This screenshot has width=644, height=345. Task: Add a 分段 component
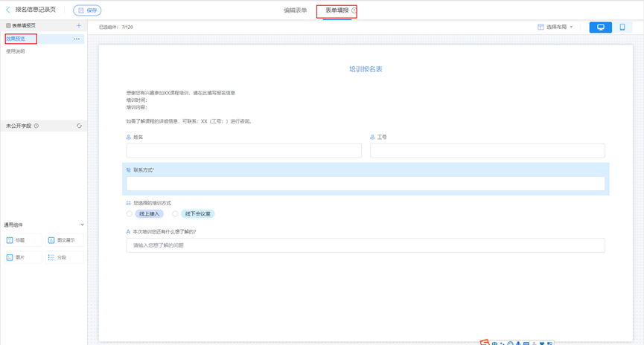[65, 257]
